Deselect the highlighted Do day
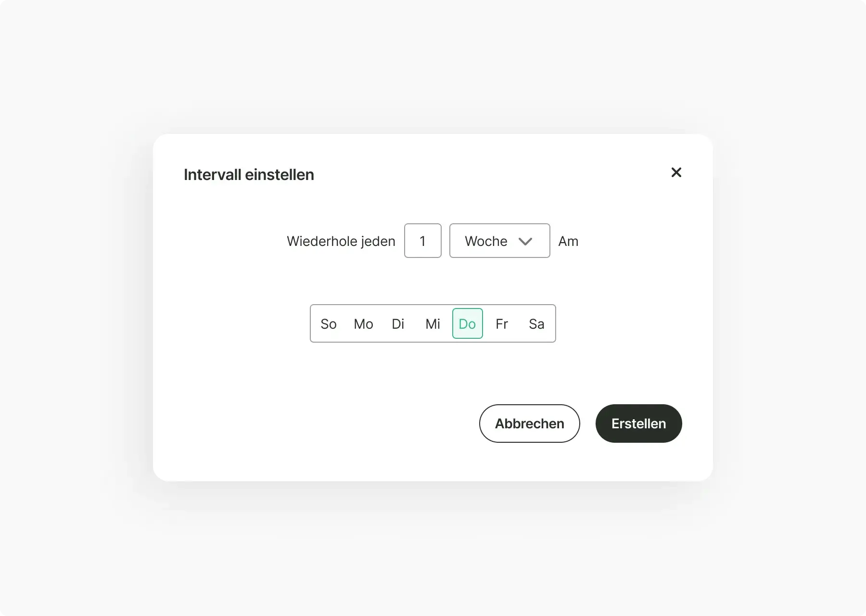866x616 pixels. (x=467, y=324)
